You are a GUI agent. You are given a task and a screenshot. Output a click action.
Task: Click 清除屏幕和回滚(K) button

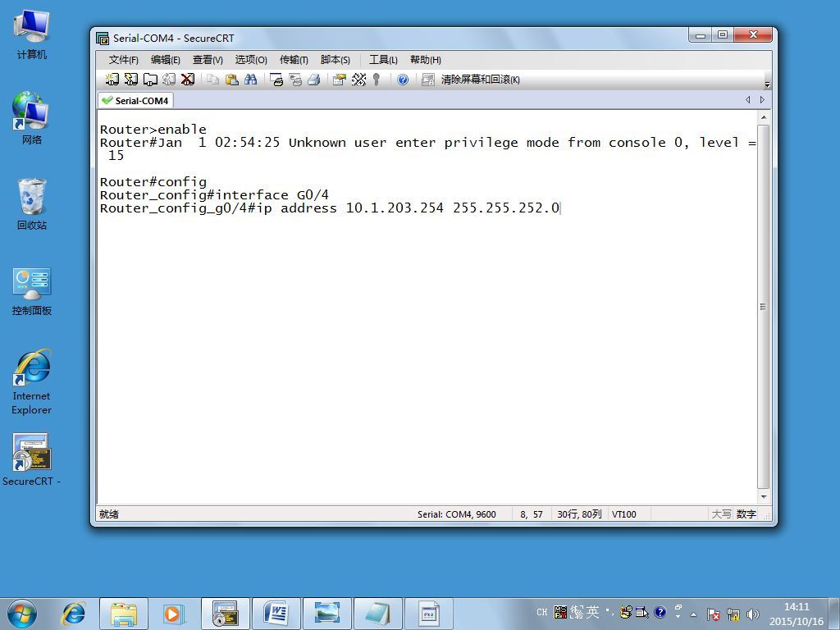tap(480, 80)
